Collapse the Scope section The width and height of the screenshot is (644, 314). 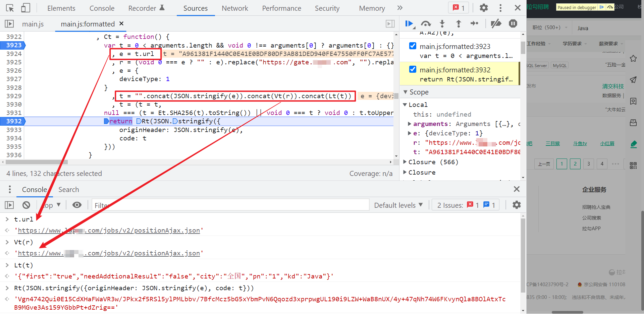pos(406,92)
